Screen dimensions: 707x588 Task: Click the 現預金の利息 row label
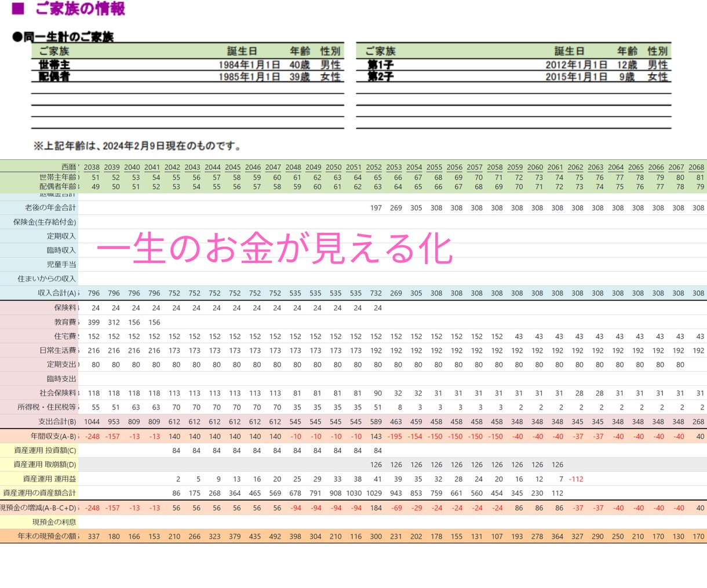point(54,522)
